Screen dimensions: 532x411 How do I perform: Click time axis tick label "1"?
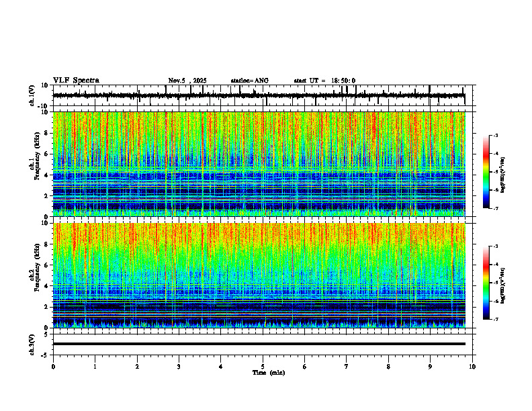click(95, 367)
